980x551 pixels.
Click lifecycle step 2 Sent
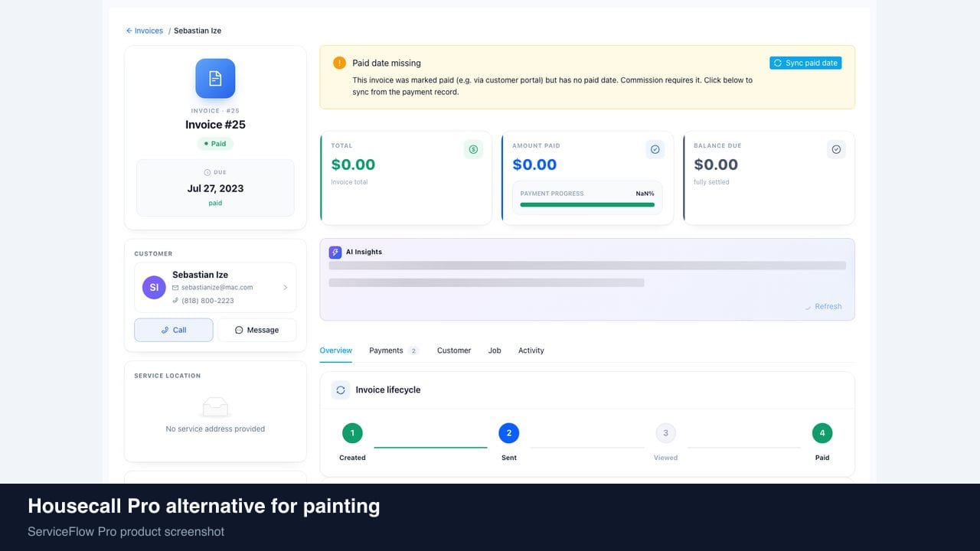(509, 433)
